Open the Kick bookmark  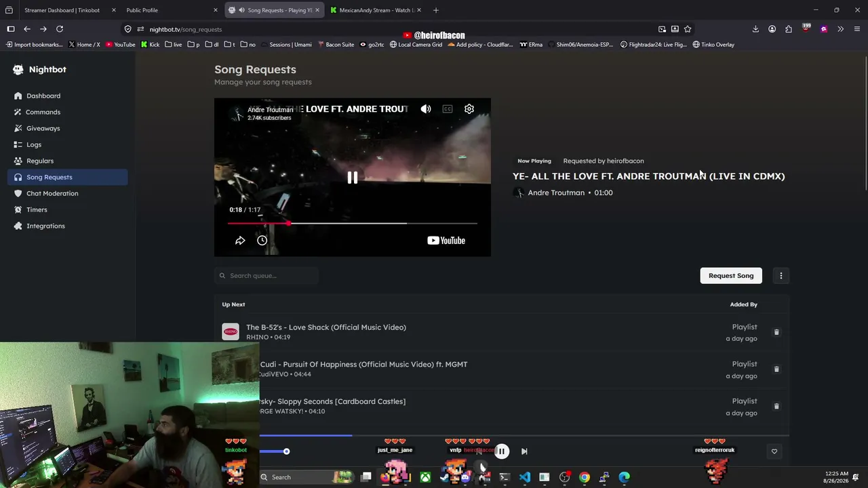click(x=150, y=45)
